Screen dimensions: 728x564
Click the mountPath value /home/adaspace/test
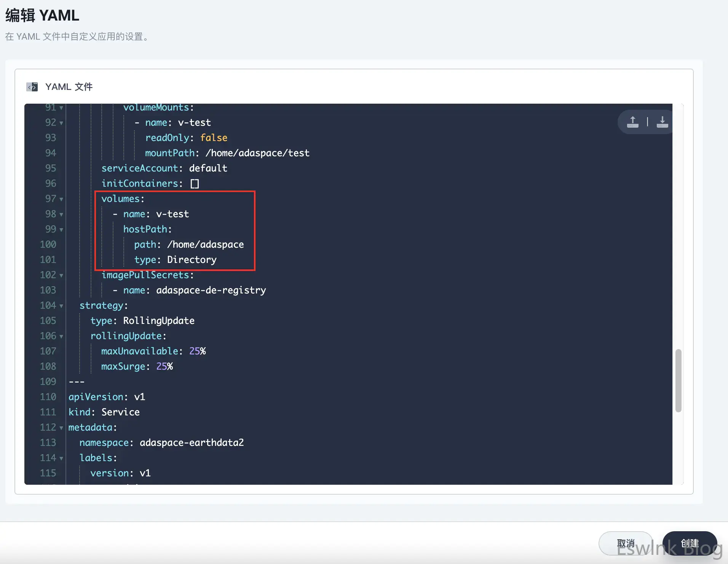pyautogui.click(x=257, y=153)
